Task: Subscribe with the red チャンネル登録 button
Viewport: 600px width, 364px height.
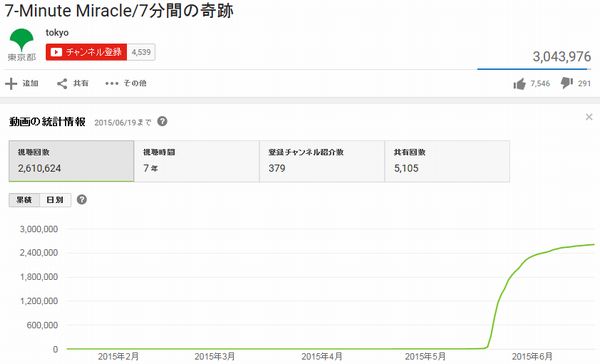Action: (86, 52)
